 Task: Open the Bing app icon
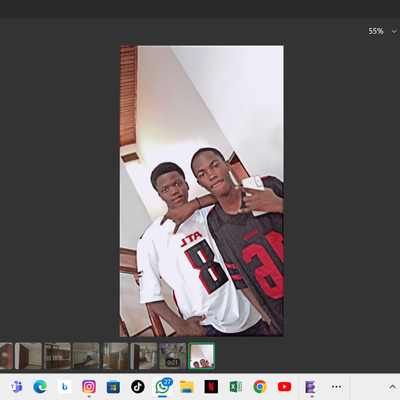[65, 387]
